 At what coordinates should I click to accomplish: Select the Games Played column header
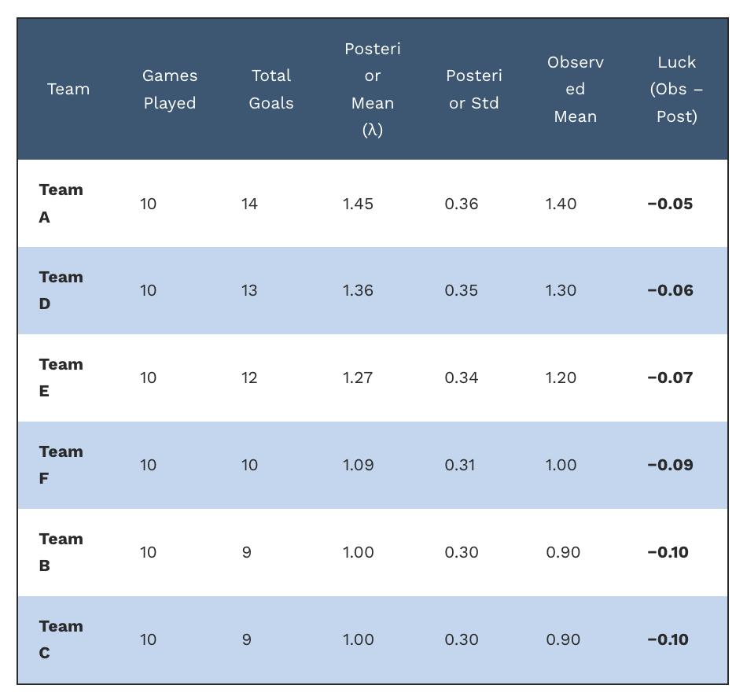tap(170, 89)
